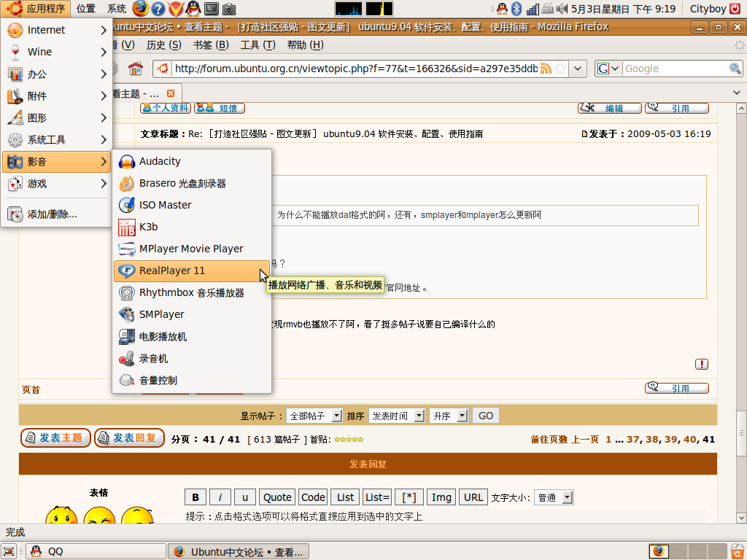Click the Quote BBCode button
The width and height of the screenshot is (747, 560).
click(277, 497)
